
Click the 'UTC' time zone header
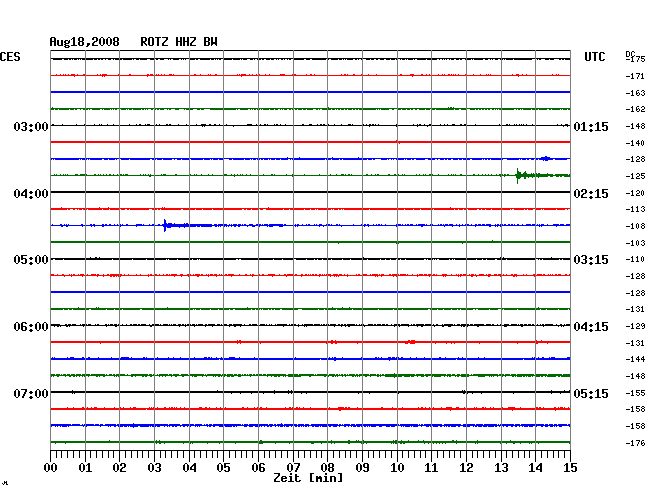tap(594, 57)
